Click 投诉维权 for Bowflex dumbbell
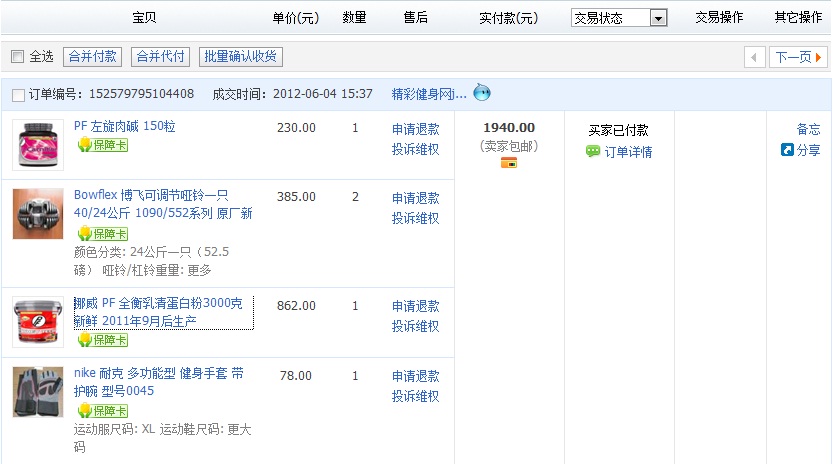The width and height of the screenshot is (833, 464). (x=415, y=218)
